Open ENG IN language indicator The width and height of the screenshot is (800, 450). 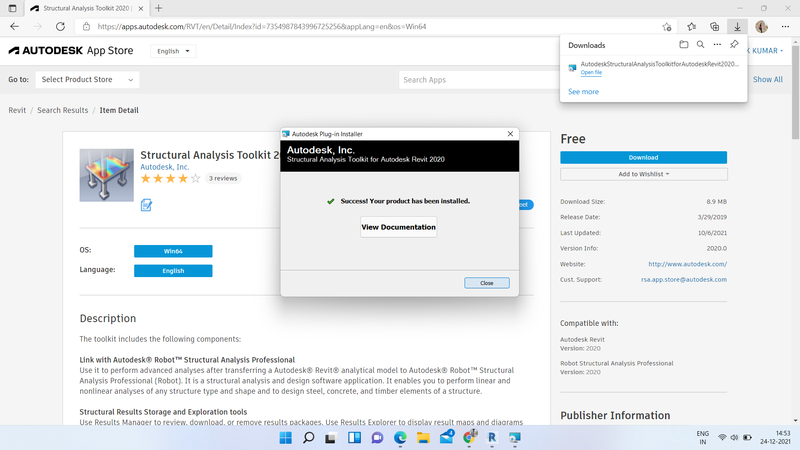pos(703,437)
